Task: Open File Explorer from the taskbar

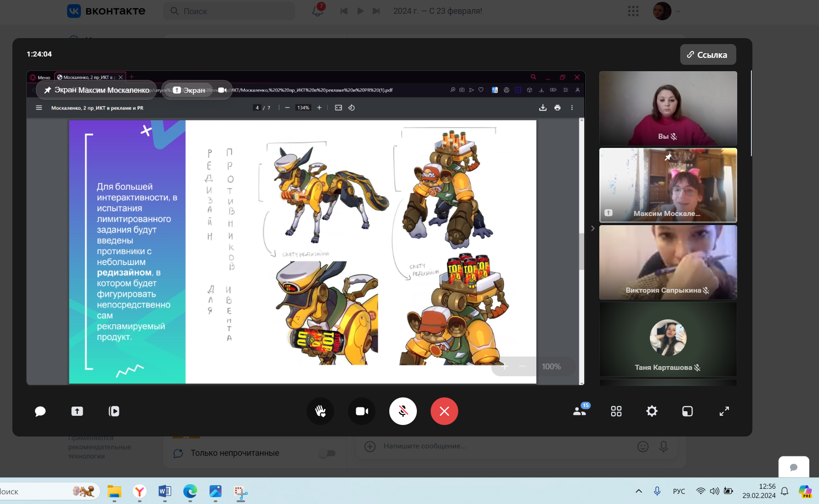Action: click(x=114, y=492)
